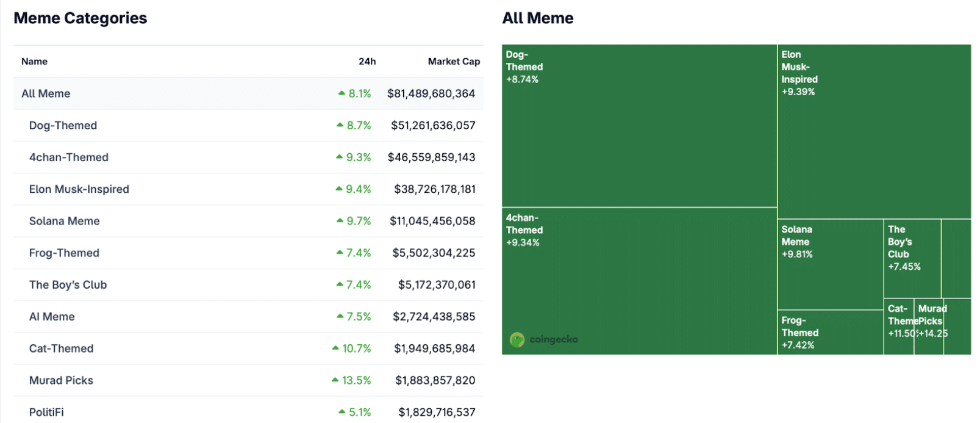Viewport: 980px width, 423px height.
Task: Open the 4chan-Themed category row
Action: [68, 157]
